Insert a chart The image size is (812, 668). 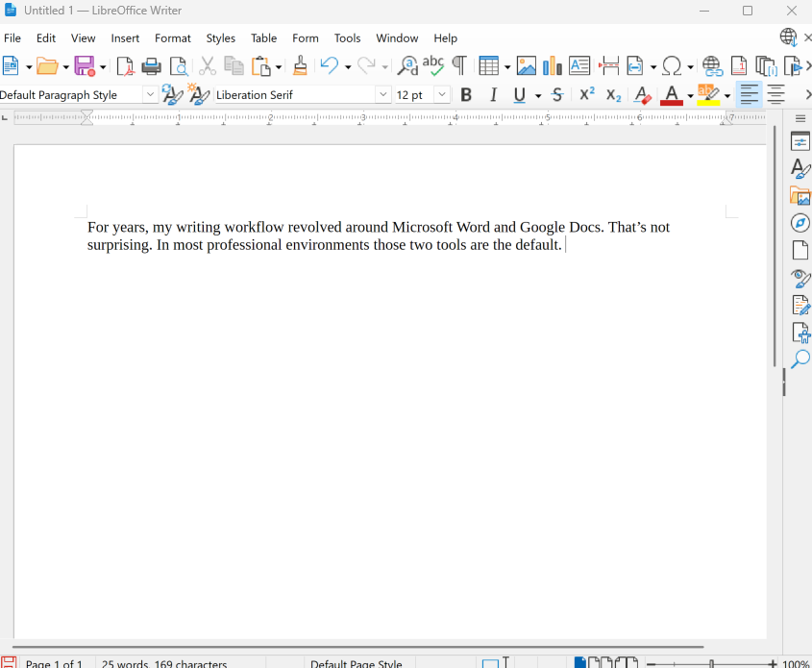coord(553,65)
